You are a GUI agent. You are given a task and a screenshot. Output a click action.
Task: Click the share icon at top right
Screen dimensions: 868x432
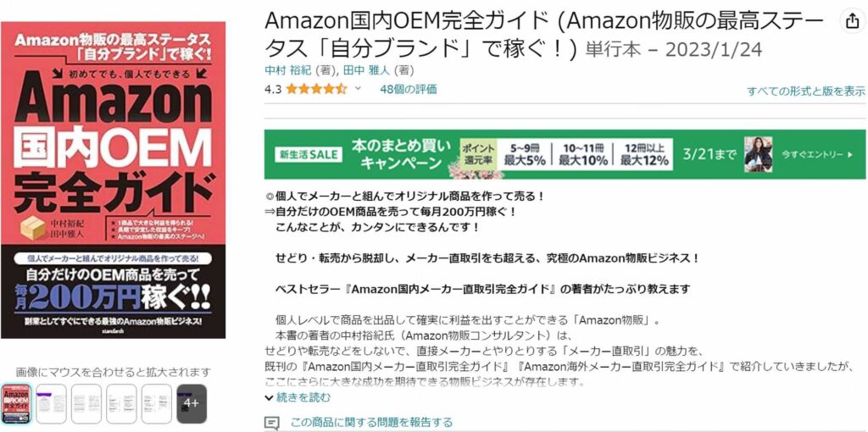click(849, 22)
